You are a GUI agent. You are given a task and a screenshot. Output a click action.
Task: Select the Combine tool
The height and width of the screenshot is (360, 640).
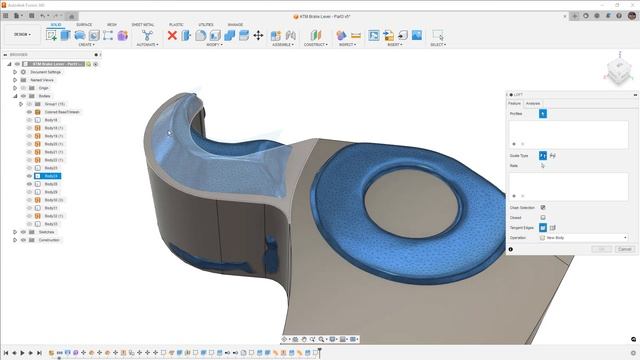229,36
